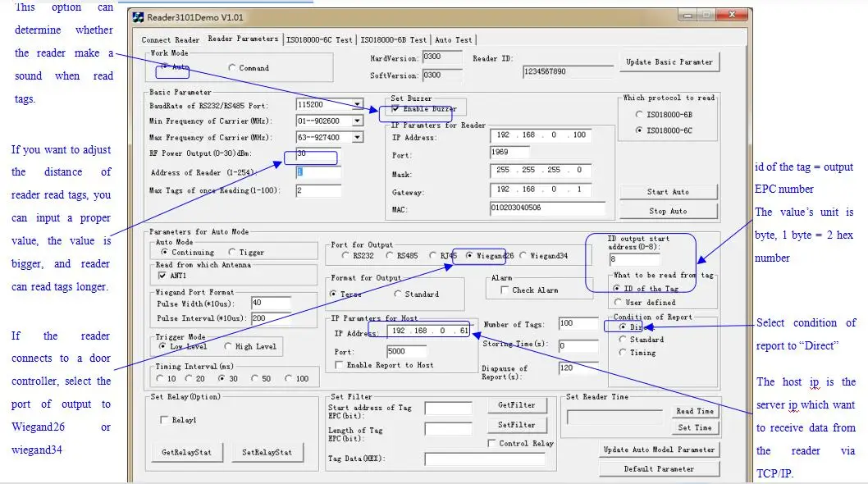The width and height of the screenshot is (868, 484).
Task: Select Standard output format
Action: 397,294
